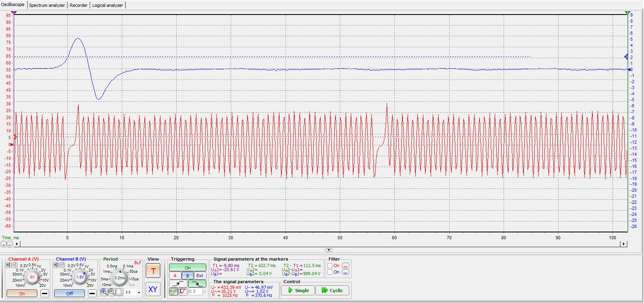Start Cyclic acquisition
Viewport: 644px width, 303px height.
[332, 290]
